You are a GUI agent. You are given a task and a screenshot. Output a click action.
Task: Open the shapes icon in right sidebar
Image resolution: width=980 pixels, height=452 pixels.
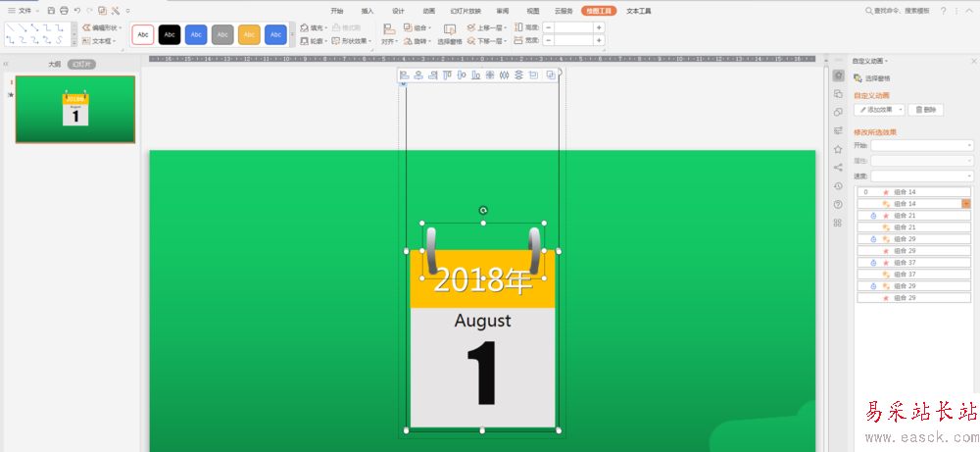point(838,112)
